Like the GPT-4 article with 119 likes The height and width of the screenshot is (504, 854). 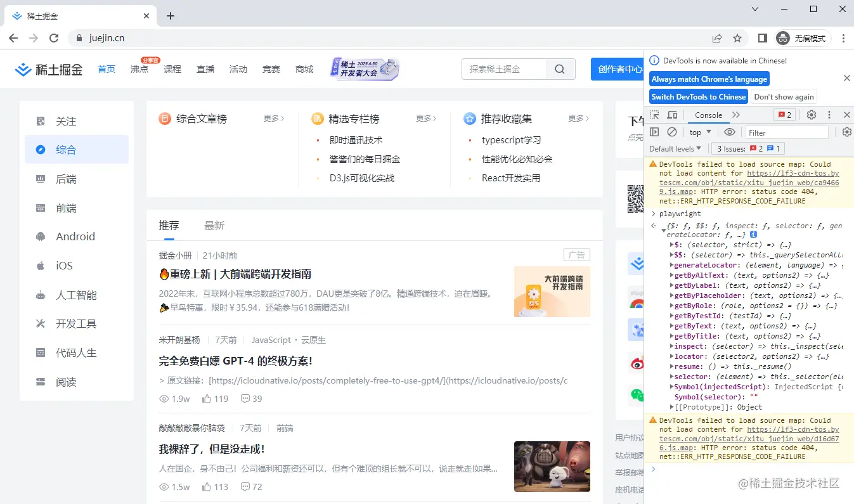[215, 399]
